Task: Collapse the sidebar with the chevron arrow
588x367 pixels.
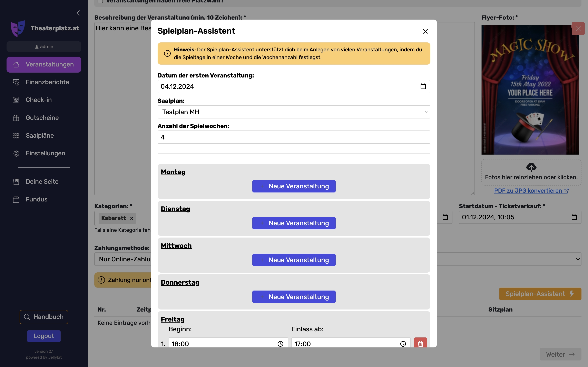Action: pyautogui.click(x=78, y=13)
